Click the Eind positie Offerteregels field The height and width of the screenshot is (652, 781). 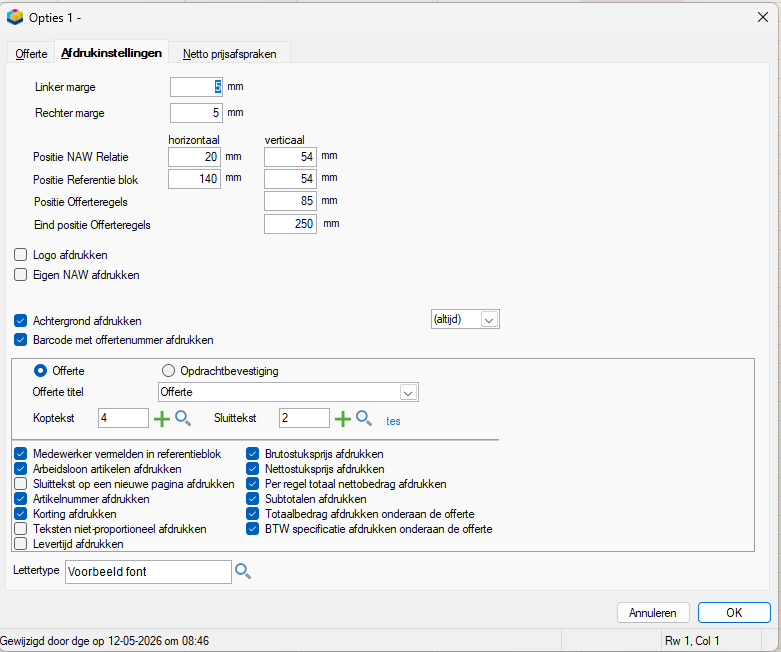pos(290,224)
